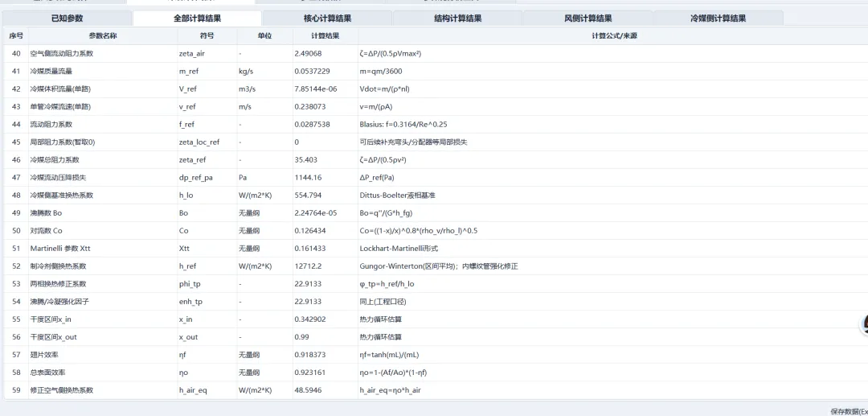Select row 冷媒流动压降损失

435,178
